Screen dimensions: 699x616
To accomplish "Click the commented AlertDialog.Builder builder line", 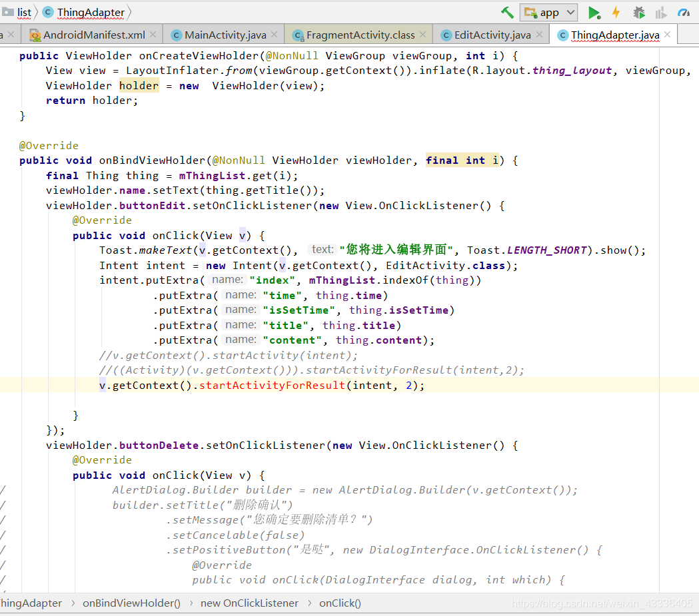I will coord(345,490).
